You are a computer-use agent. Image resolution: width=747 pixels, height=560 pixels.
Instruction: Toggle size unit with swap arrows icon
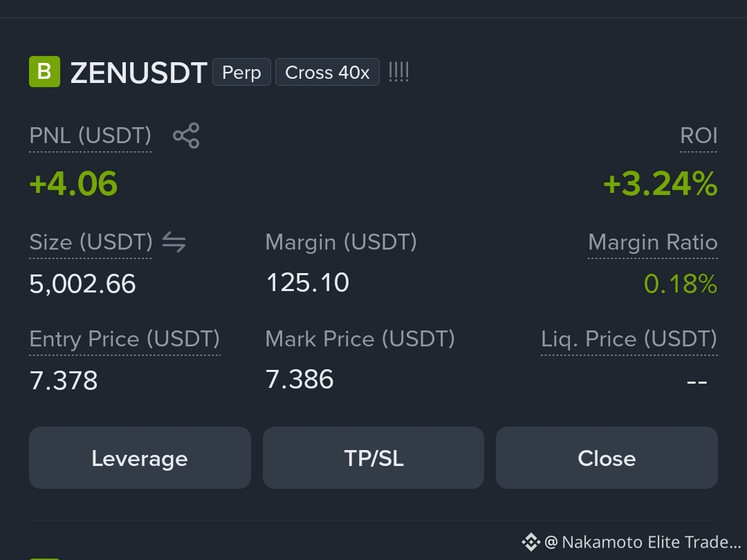coord(174,242)
